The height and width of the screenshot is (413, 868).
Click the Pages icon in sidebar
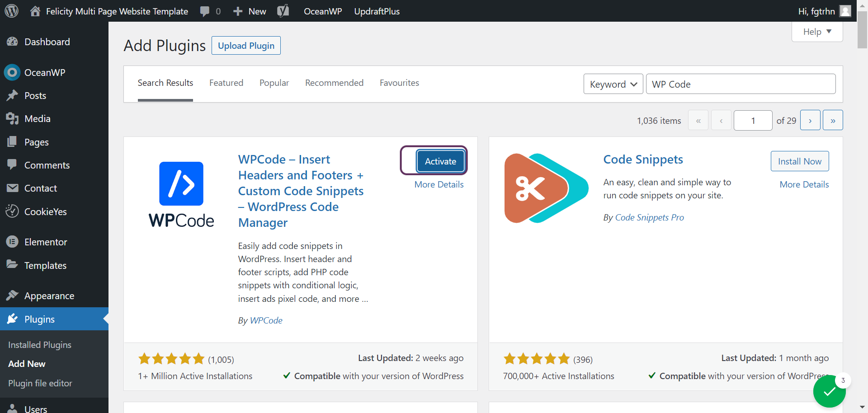click(x=12, y=142)
